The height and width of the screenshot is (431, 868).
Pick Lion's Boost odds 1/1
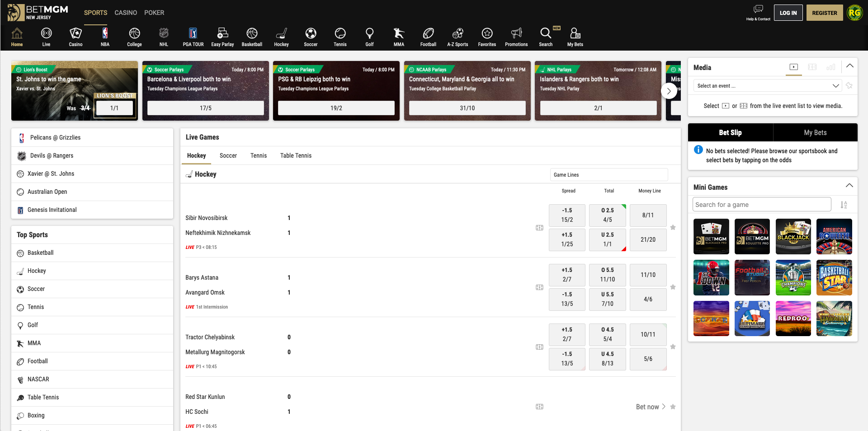(x=114, y=108)
